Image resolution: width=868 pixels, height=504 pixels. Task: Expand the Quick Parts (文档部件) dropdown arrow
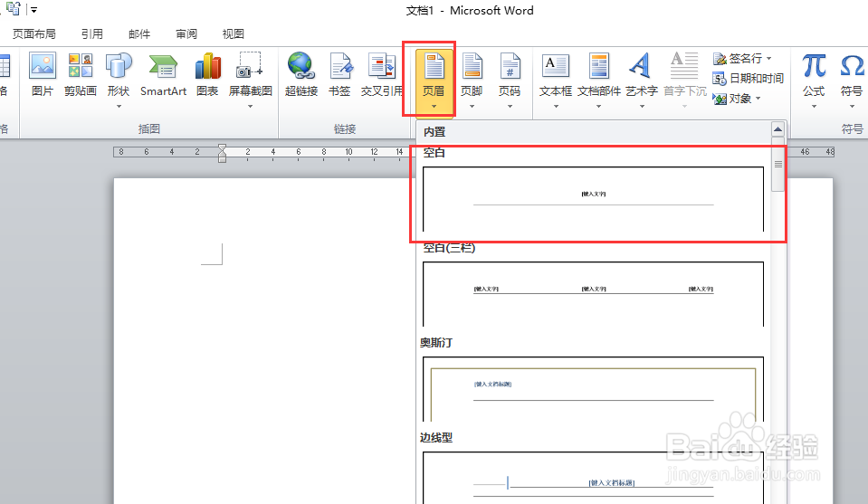coord(598,106)
